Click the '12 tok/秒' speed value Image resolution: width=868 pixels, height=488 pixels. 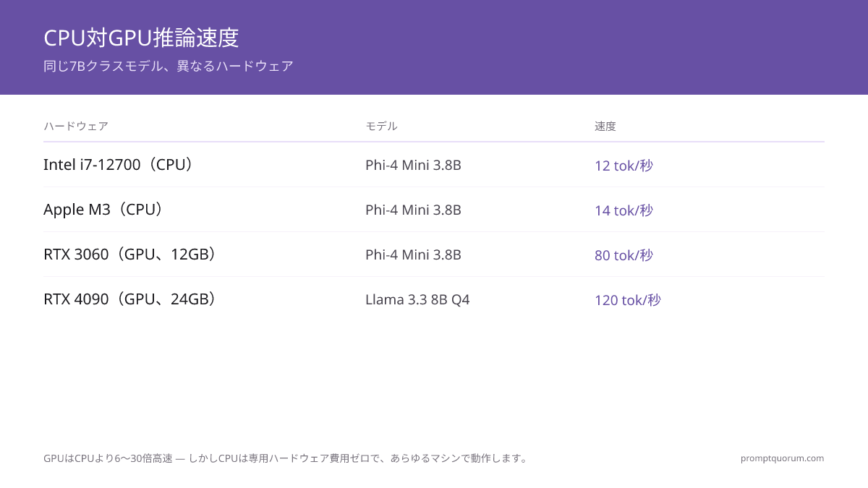click(x=624, y=166)
